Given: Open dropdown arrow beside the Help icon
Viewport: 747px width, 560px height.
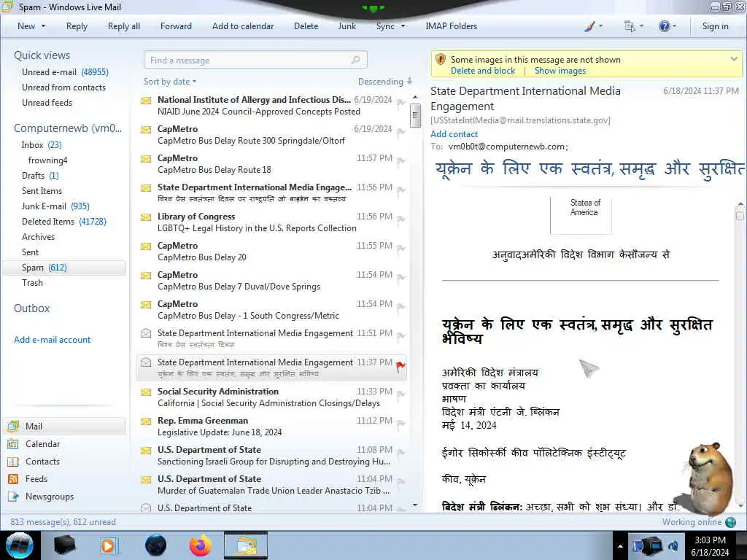Looking at the screenshot, I should [x=673, y=27].
